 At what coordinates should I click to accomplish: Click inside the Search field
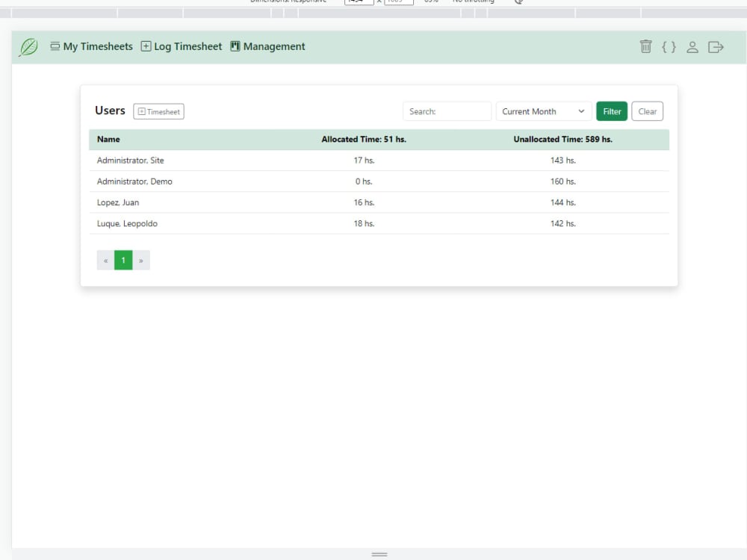[x=447, y=111]
